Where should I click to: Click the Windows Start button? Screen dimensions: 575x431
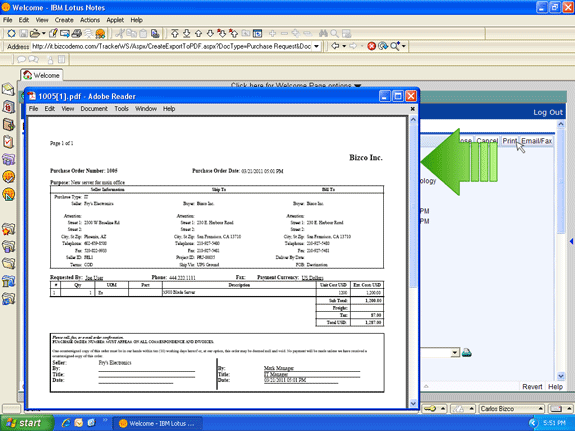[x=26, y=423]
